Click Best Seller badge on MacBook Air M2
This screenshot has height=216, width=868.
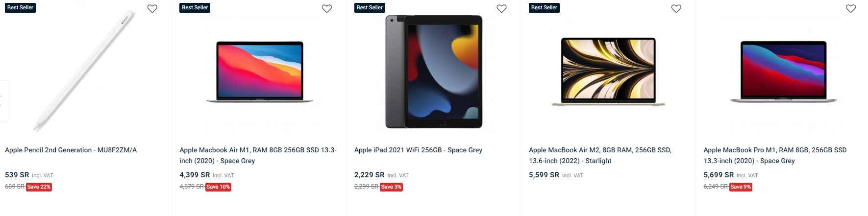[544, 8]
